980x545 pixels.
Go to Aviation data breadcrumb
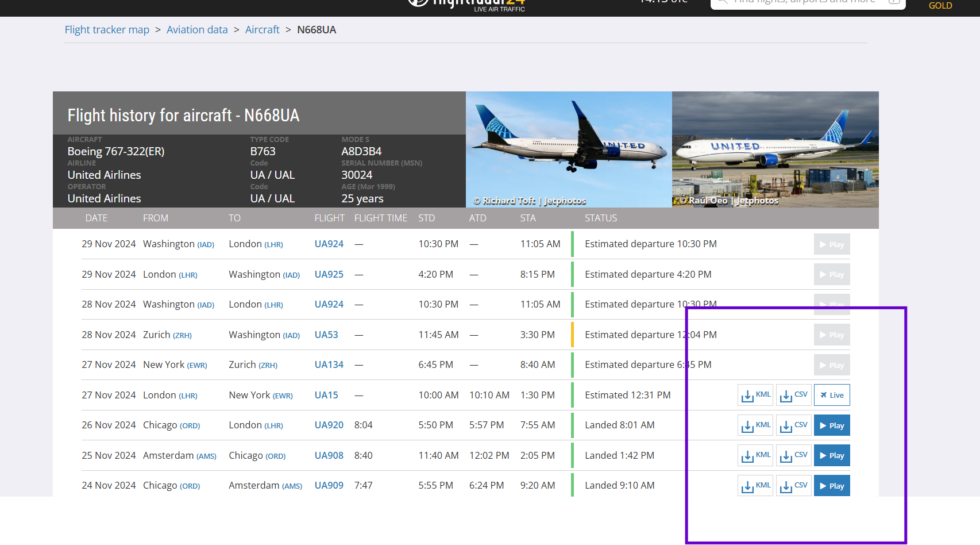(197, 30)
